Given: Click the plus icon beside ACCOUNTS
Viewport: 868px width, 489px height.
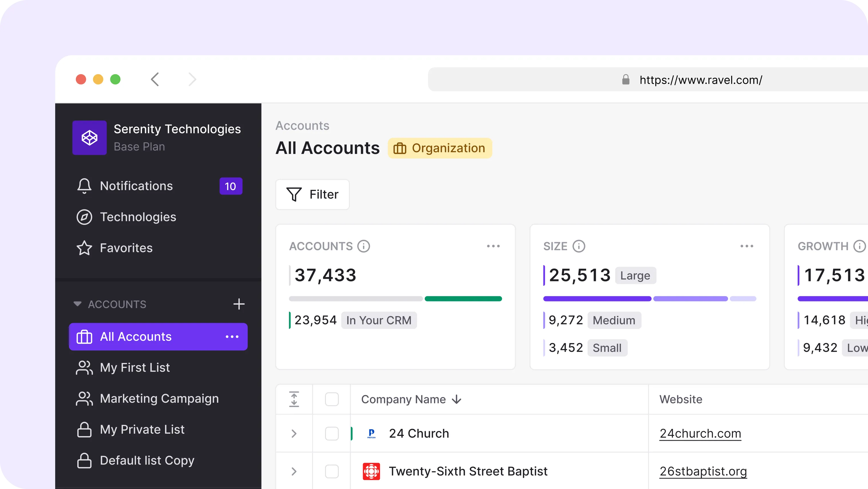Looking at the screenshot, I should [239, 304].
